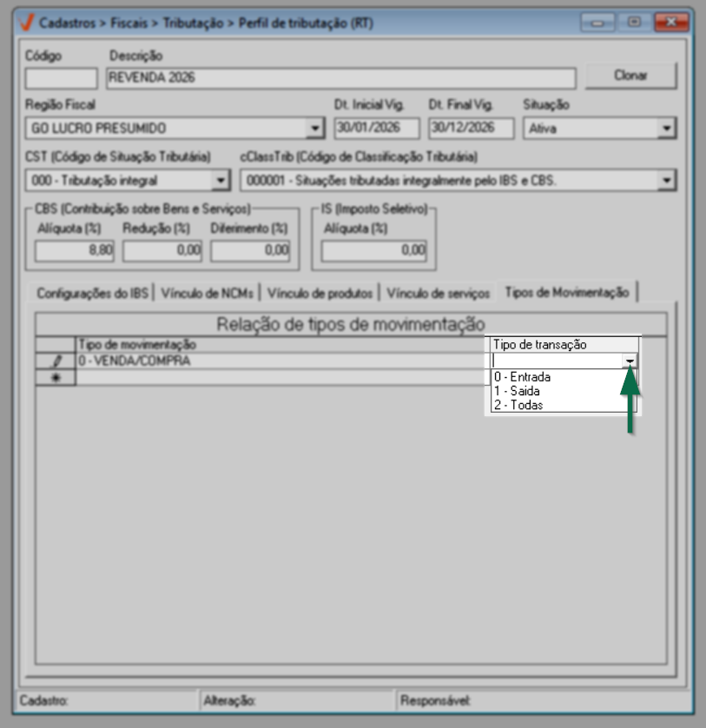
Task: Edit the CBS Diferimento (%) field
Action: coord(250,251)
